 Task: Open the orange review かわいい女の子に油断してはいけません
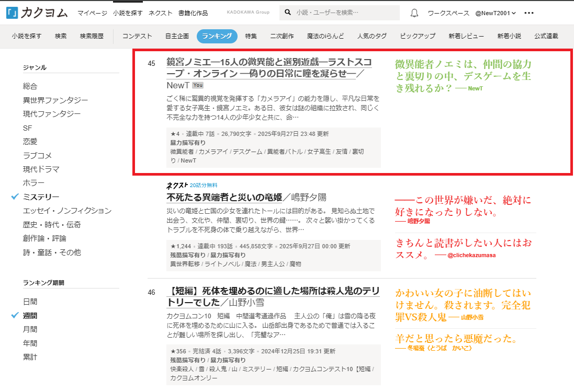[x=463, y=305]
